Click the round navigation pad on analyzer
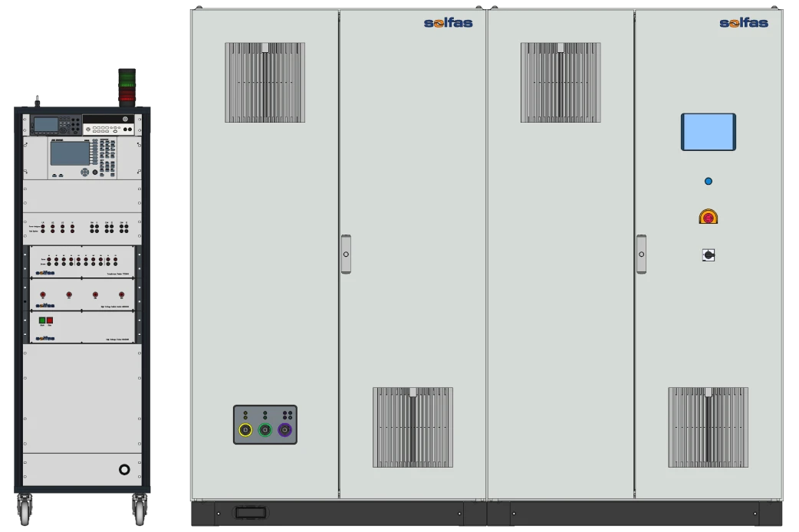799x532 pixels. pos(85,172)
